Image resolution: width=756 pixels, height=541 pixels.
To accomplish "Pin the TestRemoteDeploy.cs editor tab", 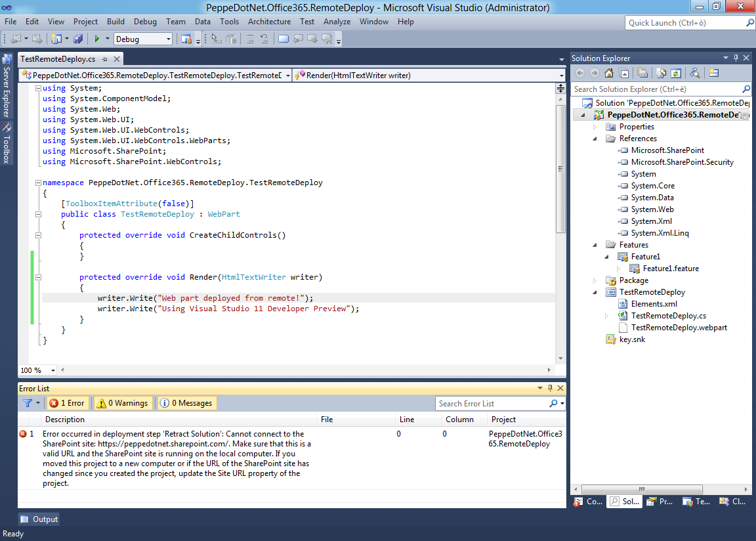I will coord(104,59).
